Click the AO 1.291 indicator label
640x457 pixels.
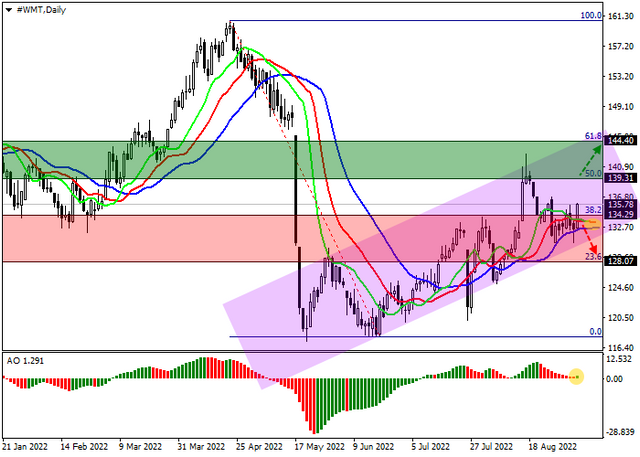coord(25,361)
